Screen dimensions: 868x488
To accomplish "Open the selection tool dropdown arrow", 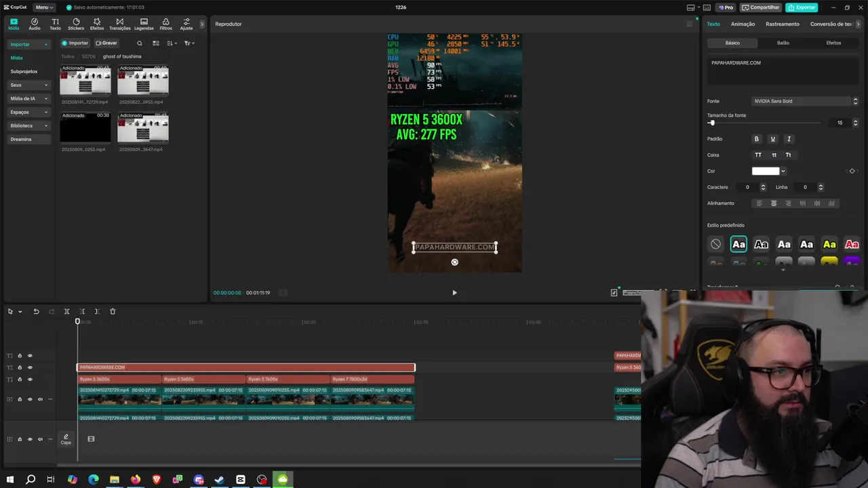I will coord(20,312).
